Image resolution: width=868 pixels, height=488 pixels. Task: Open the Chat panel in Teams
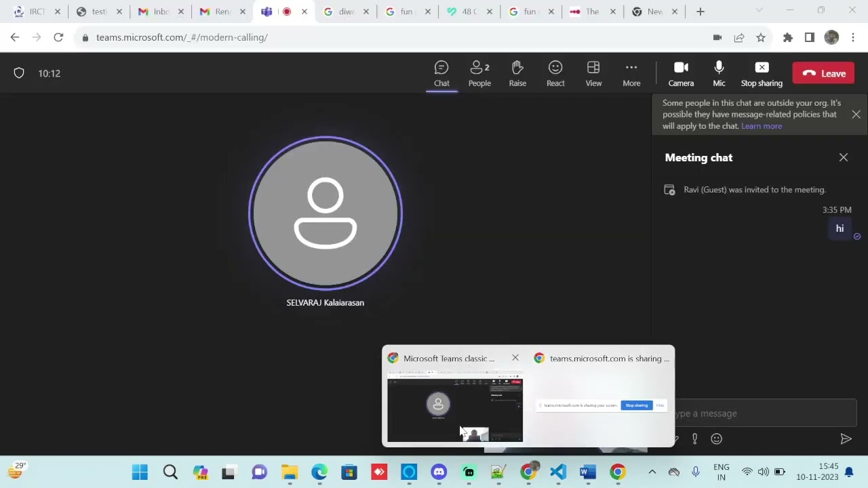(441, 74)
